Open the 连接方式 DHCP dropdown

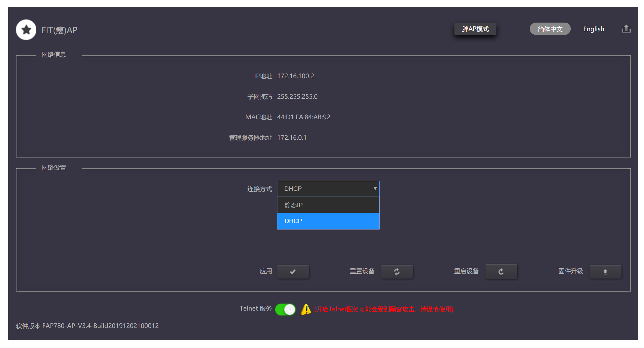[325, 189]
